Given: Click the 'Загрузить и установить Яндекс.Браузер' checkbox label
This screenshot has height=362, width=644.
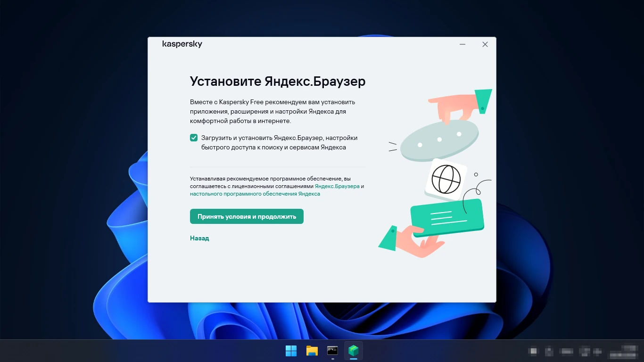Looking at the screenshot, I should coord(279,142).
